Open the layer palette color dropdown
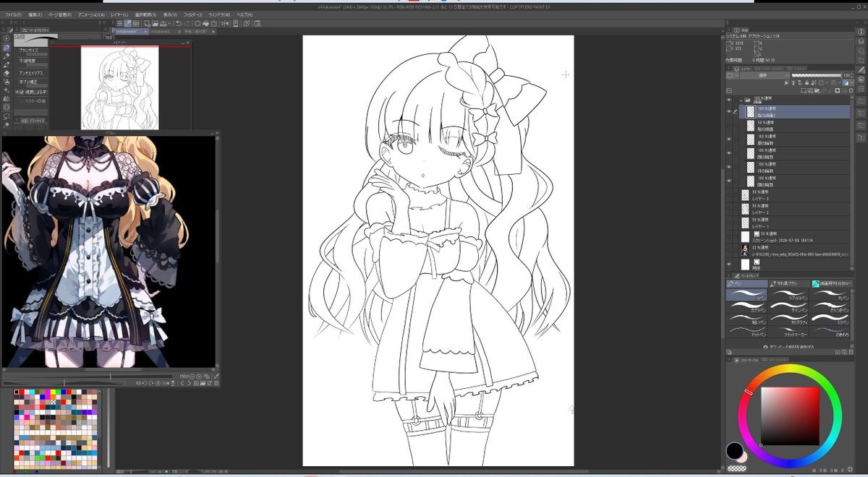 point(732,75)
